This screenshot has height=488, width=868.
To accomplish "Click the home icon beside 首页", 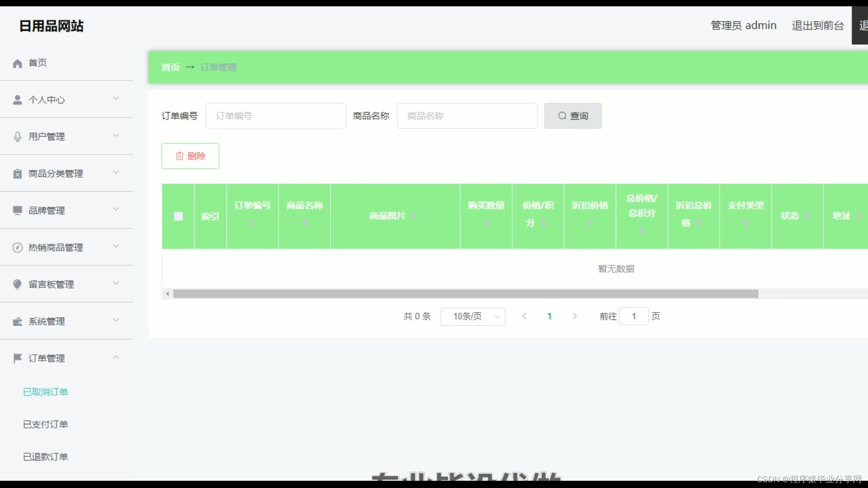I will [17, 63].
